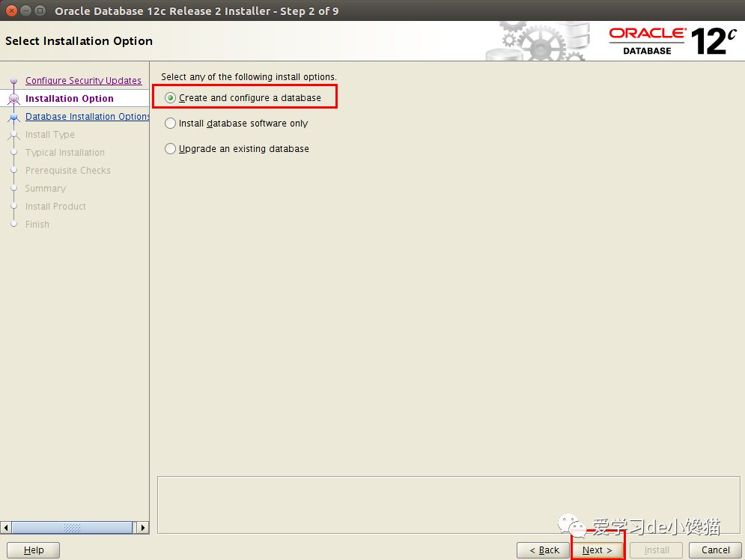The image size is (745, 560).
Task: Click the Prerequisite Checks step text
Action: click(68, 171)
